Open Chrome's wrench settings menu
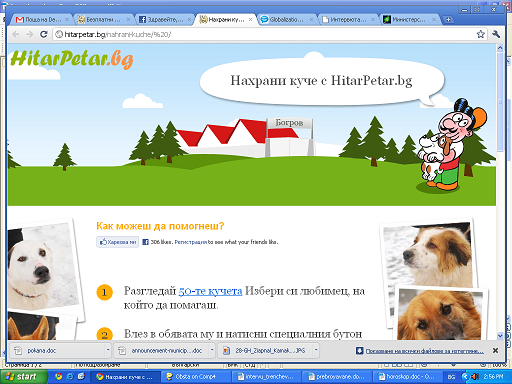 coord(496,34)
